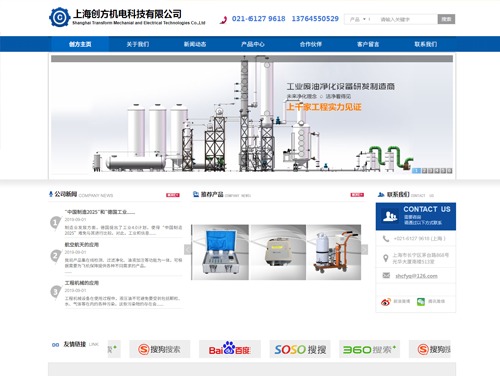The image size is (500, 376).
Task: Open the 关于我们 navigation tab
Action: 138,44
